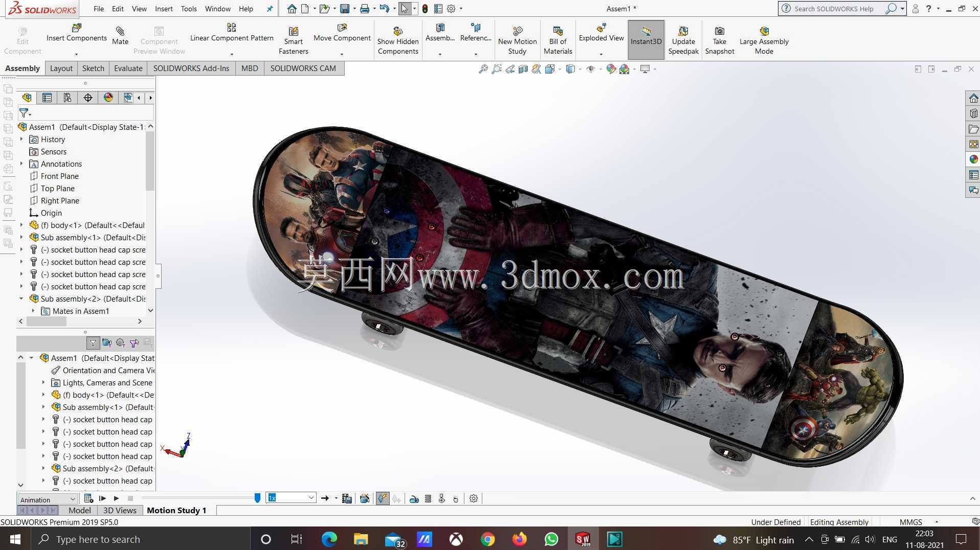Viewport: 980px width, 550px height.
Task: Toggle the Hide/Show Items eye icon
Action: pyautogui.click(x=590, y=69)
